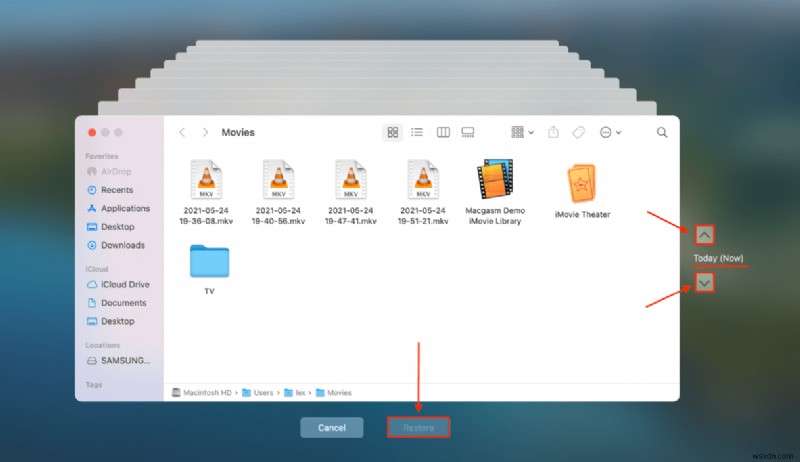Open iCloud Drive in sidebar

click(x=118, y=284)
